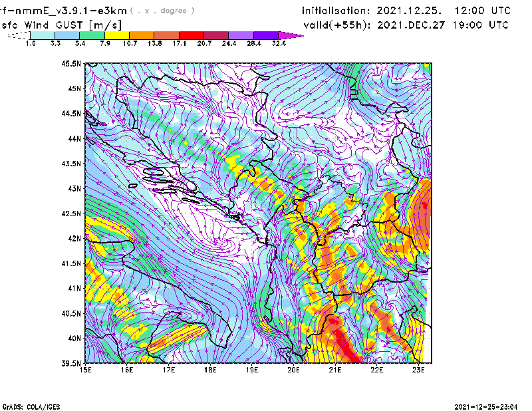Image resolution: width=532 pixels, height=411 pixels.
Task: Click the green 5.4–7.9 legend swatch
Action: point(92,35)
